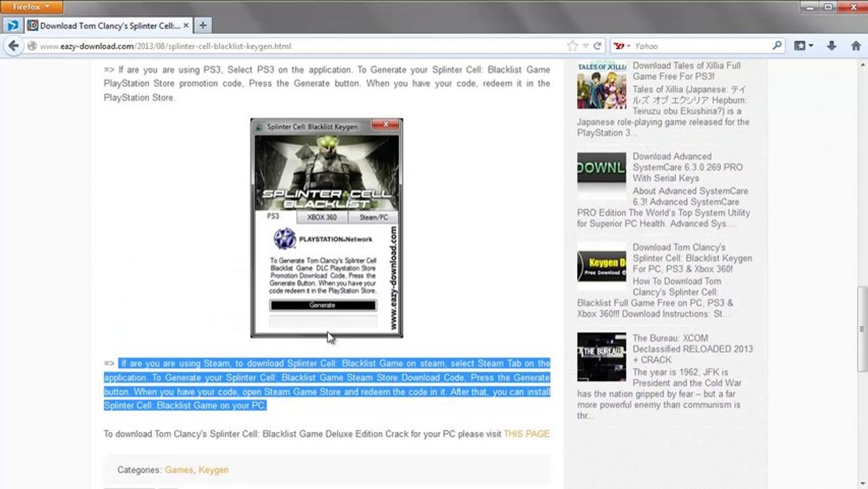The image size is (868, 489).
Task: Click the 'If are you are using PS3' paragraph
Action: (x=327, y=83)
